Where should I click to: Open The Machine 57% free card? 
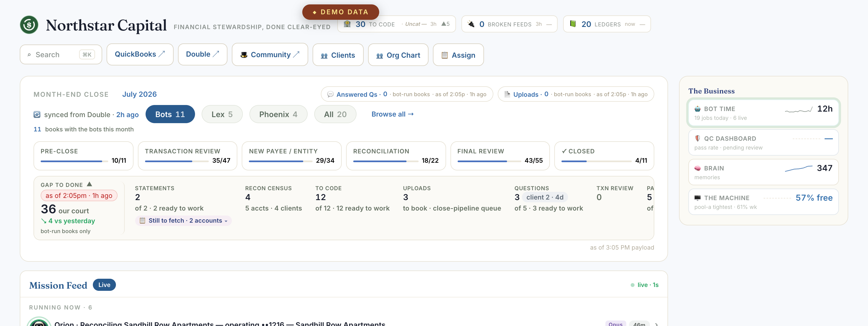point(764,201)
